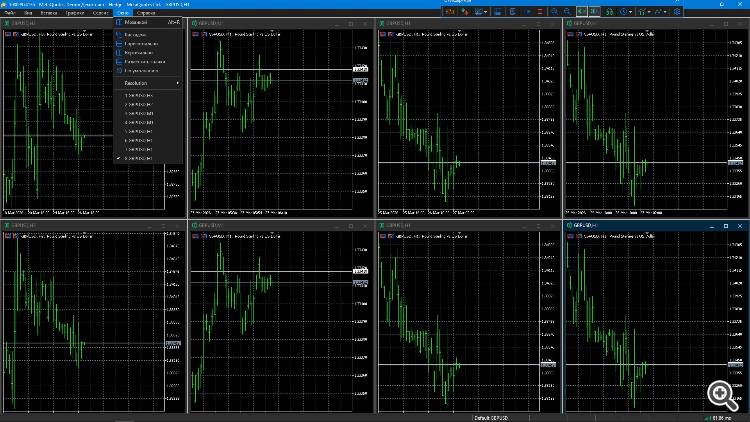
Task: Open the Сервис menu
Action: click(x=100, y=13)
